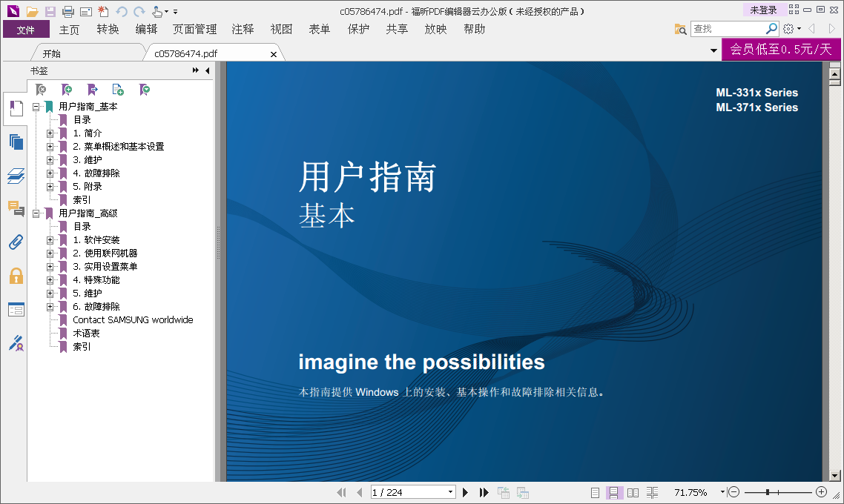The image size is (844, 504).
Task: Select single page view mode
Action: point(595,493)
